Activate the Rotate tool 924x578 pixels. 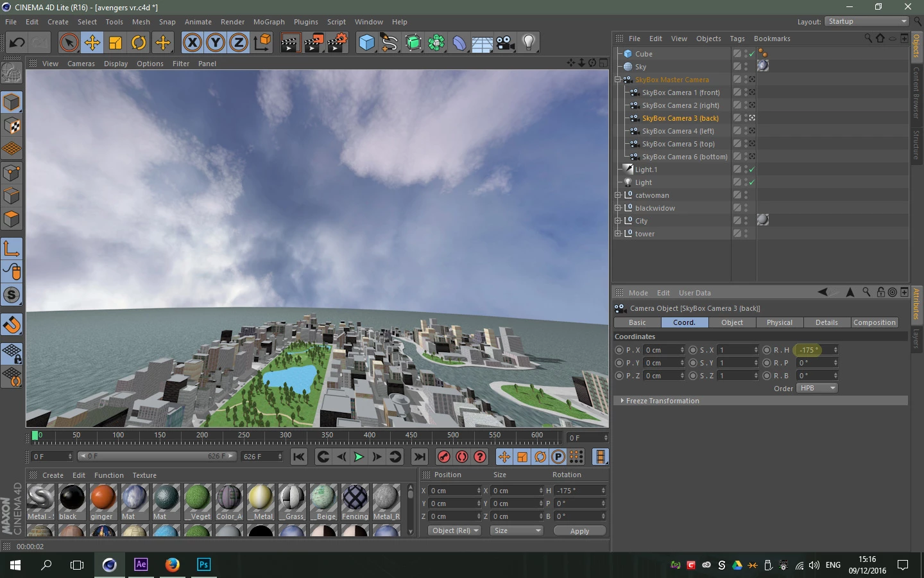139,43
